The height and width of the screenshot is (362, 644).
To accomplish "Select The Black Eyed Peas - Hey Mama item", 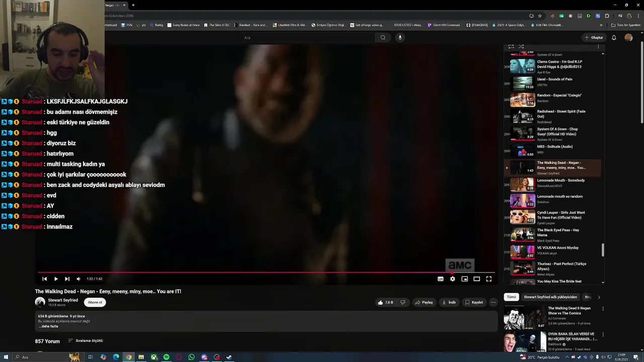I will [552, 235].
